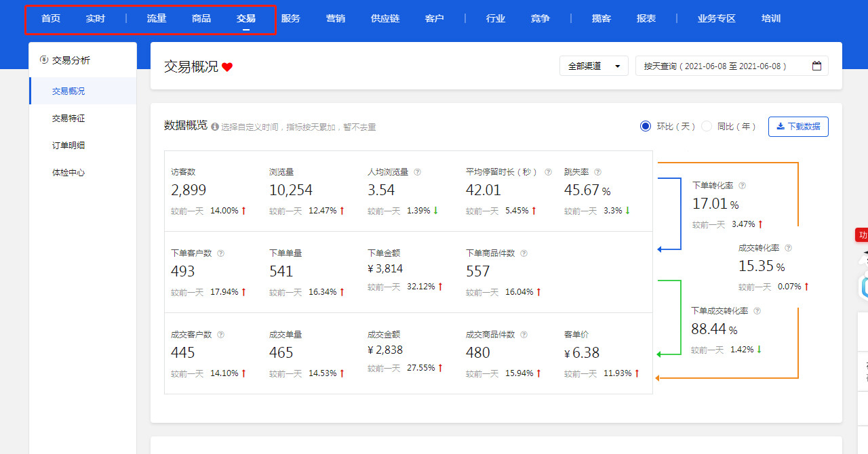This screenshot has width=868, height=454.
Task: Click the 访客数 value 2,899
Action: (189, 190)
